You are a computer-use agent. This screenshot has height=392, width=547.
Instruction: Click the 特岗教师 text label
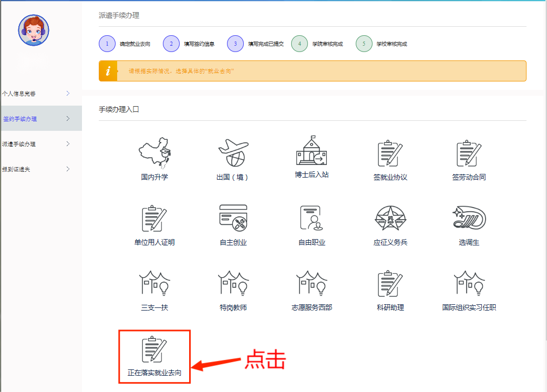click(x=233, y=307)
